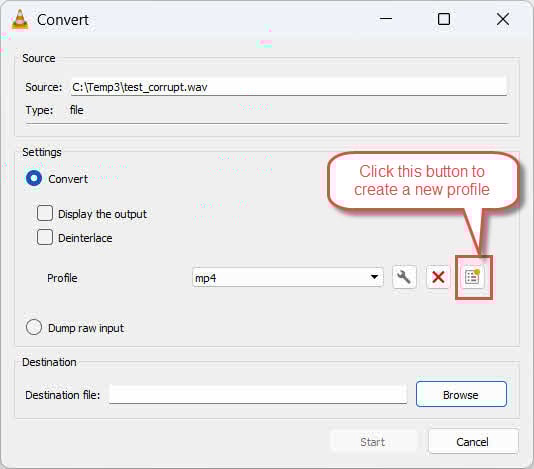Maximize the Convert window

click(x=443, y=19)
